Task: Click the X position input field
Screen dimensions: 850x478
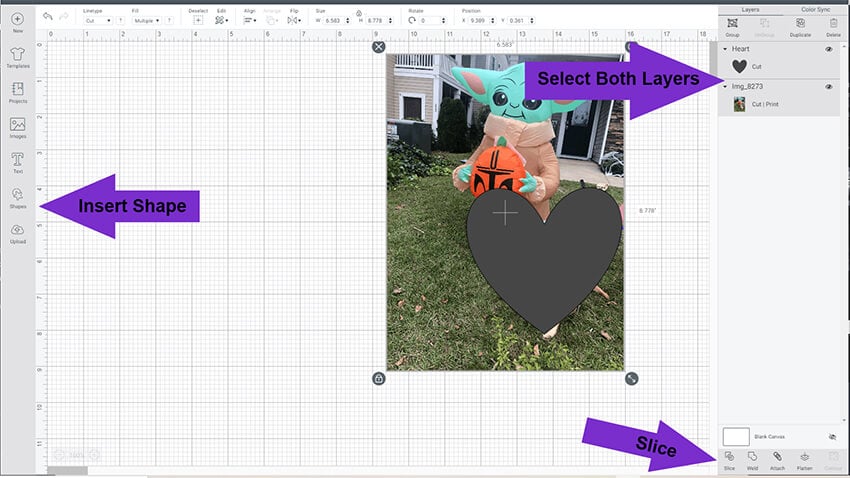Action: tap(478, 21)
